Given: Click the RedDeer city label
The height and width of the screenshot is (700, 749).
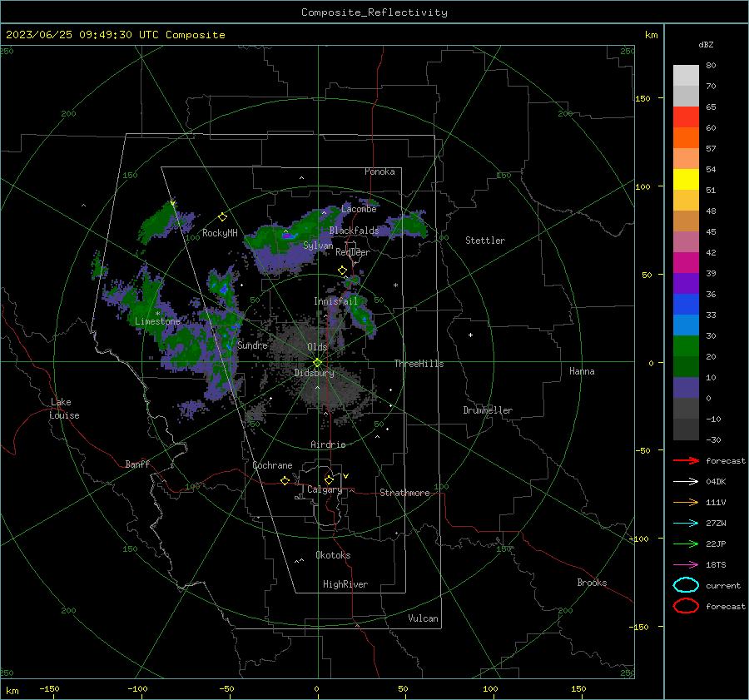Looking at the screenshot, I should click(353, 252).
